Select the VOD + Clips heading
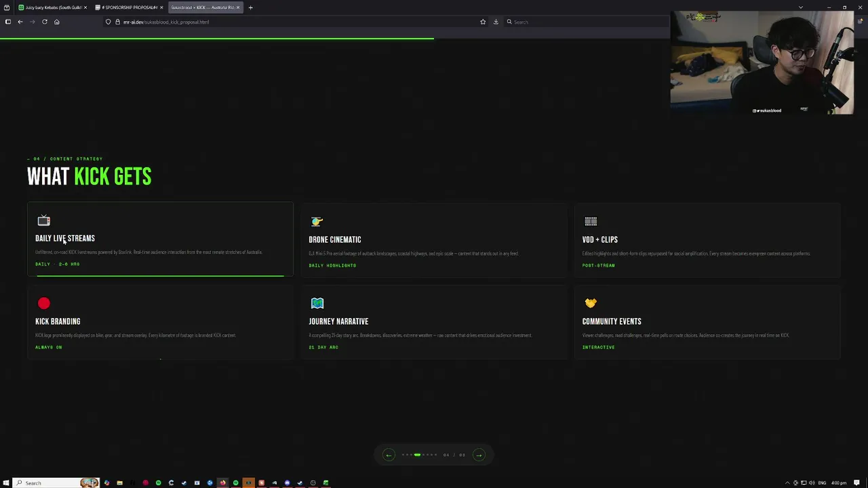 tap(600, 239)
